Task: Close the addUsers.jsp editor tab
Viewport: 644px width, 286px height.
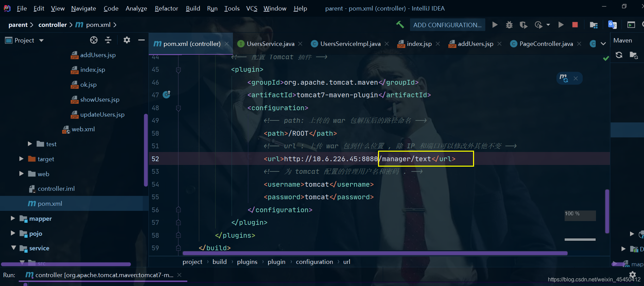Action: tap(499, 44)
